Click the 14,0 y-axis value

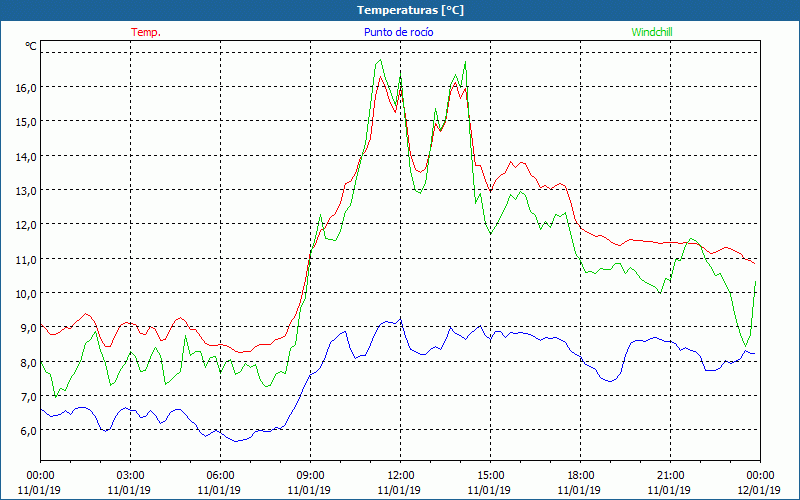[27, 157]
